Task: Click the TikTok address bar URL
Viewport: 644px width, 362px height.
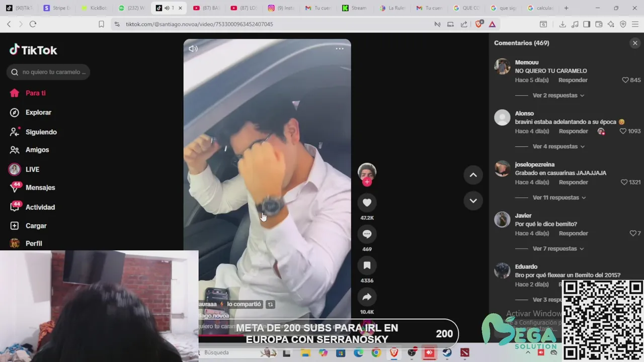Action: (x=199, y=24)
